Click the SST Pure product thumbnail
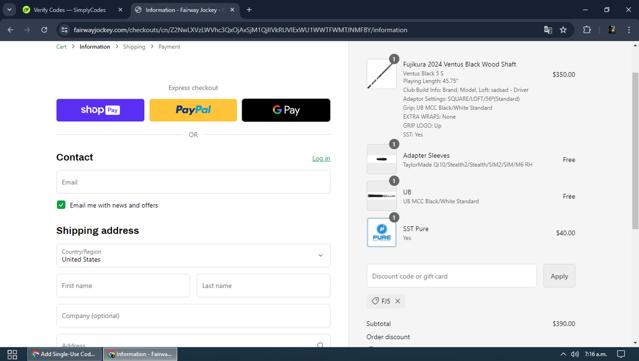Viewport: 639px width, 361px height. click(x=381, y=232)
